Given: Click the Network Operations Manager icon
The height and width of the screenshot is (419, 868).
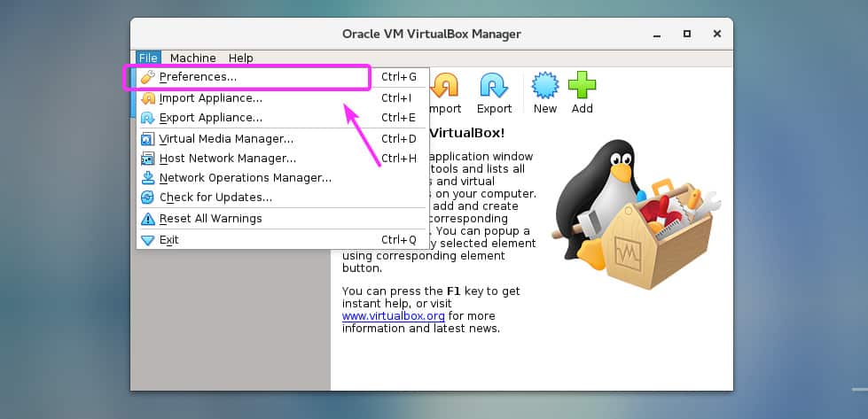Looking at the screenshot, I should [x=148, y=178].
